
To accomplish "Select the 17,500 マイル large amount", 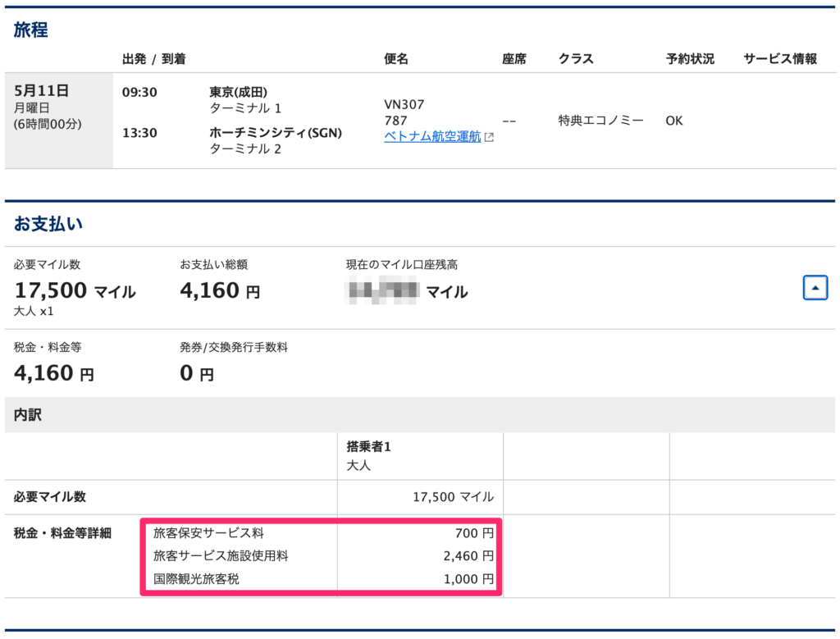I will [75, 291].
